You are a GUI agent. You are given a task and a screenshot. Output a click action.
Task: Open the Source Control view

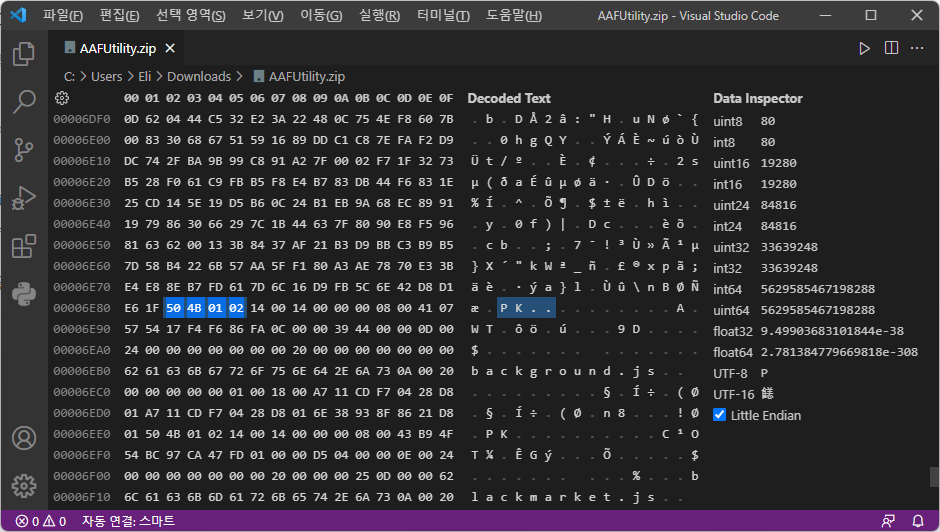pyautogui.click(x=24, y=150)
